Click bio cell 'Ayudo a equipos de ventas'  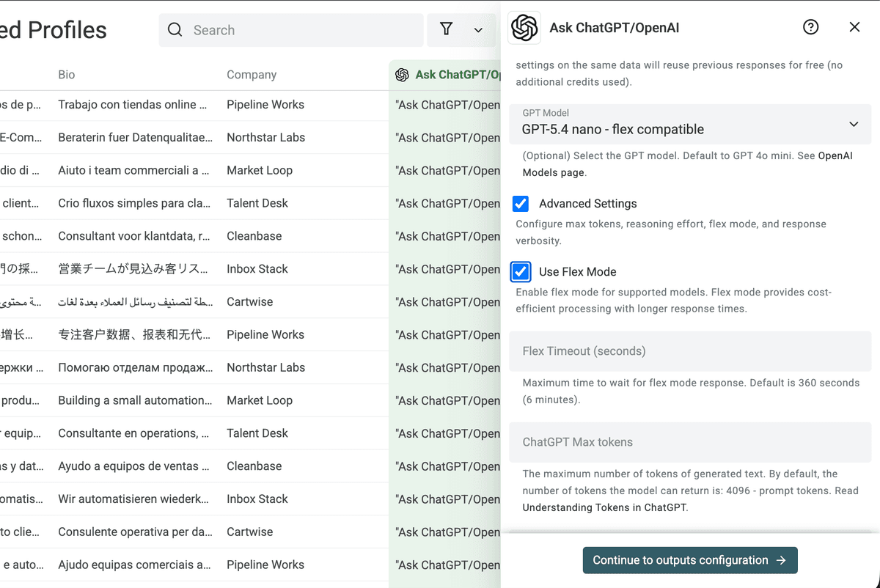[133, 466]
